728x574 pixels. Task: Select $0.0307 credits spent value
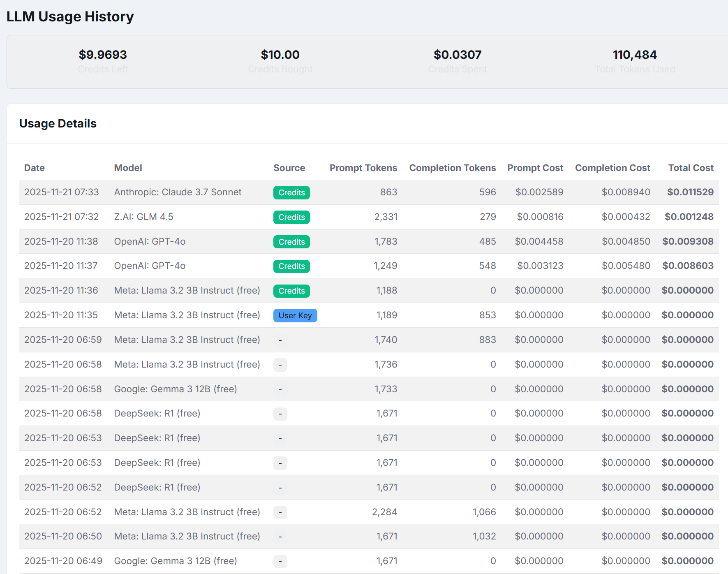pos(458,54)
